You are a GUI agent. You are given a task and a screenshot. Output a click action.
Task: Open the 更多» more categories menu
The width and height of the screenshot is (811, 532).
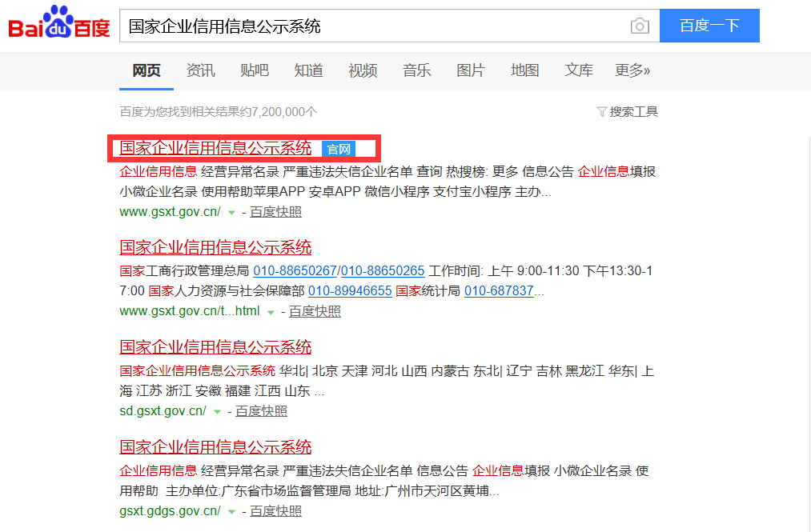[x=632, y=70]
